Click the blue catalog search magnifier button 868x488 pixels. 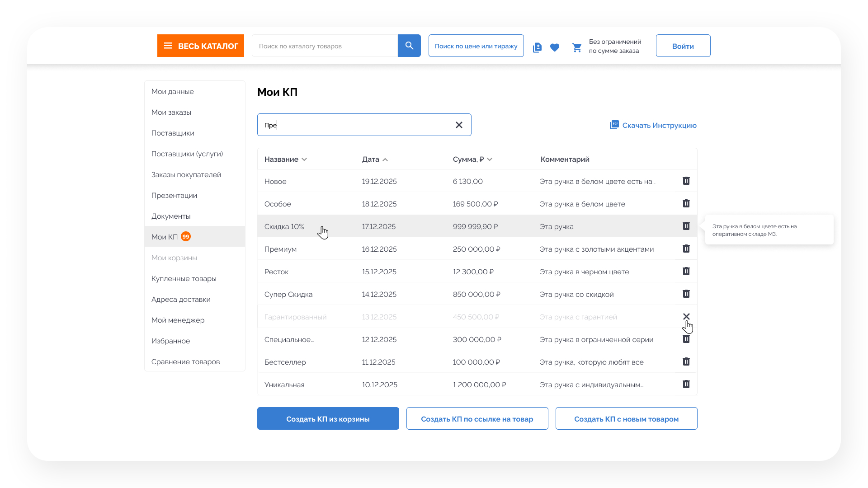point(409,46)
